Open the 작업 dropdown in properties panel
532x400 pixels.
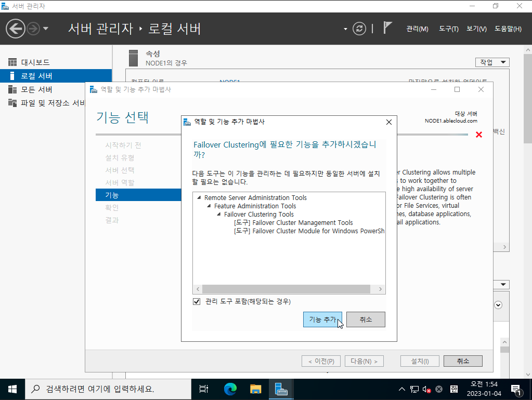click(x=492, y=62)
